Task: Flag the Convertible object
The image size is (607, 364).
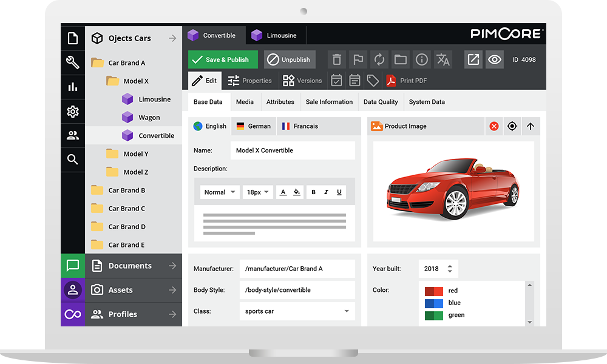Action: click(358, 59)
